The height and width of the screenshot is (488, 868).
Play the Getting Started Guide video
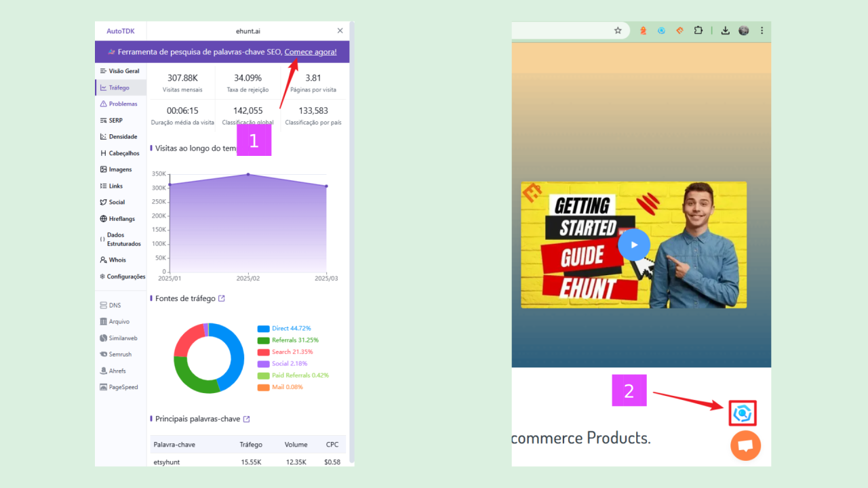click(633, 245)
